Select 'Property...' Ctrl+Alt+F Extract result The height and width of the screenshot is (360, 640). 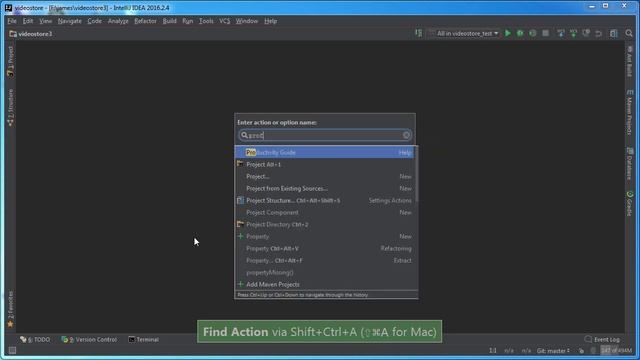pos(325,260)
